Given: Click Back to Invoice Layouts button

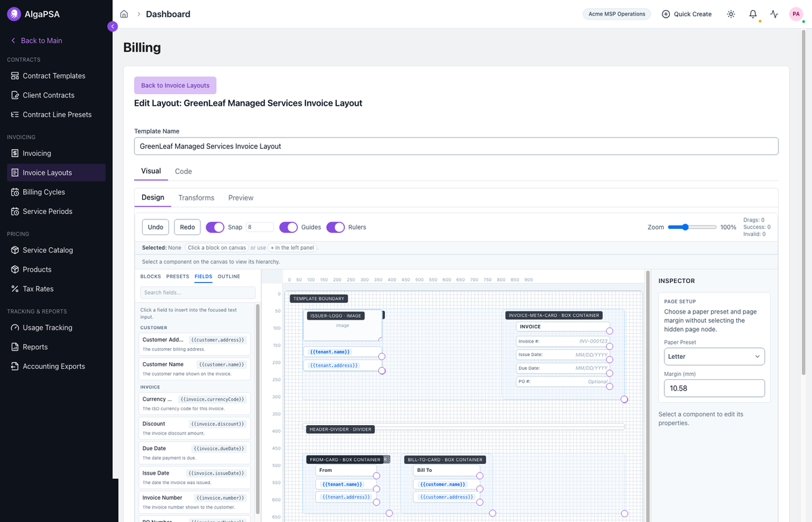Looking at the screenshot, I should click(175, 85).
